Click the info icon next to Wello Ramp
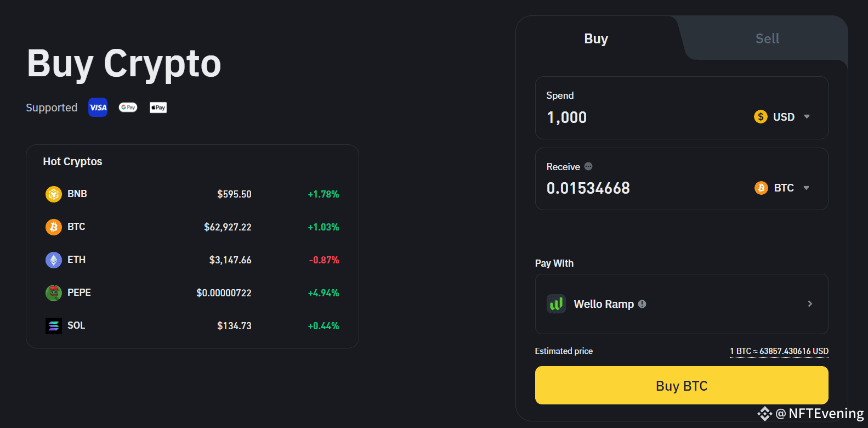Image resolution: width=868 pixels, height=428 pixels. click(642, 304)
